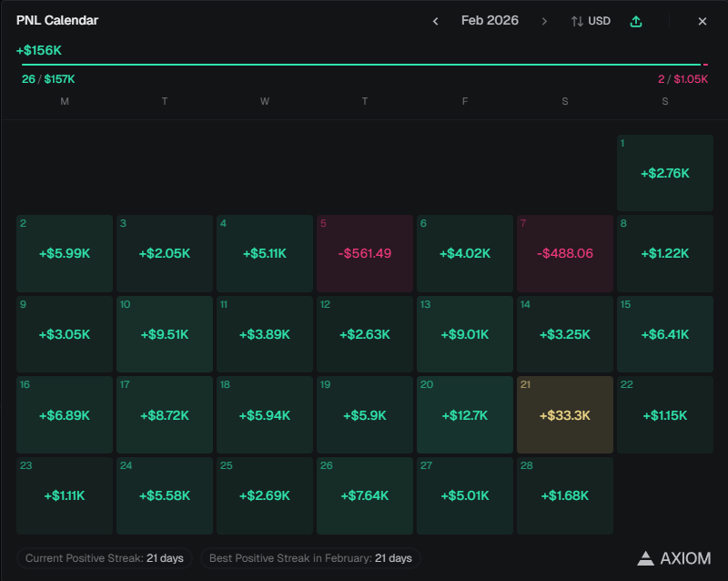The width and height of the screenshot is (728, 581).
Task: Click the Current Positive Streak badge
Action: (x=105, y=558)
